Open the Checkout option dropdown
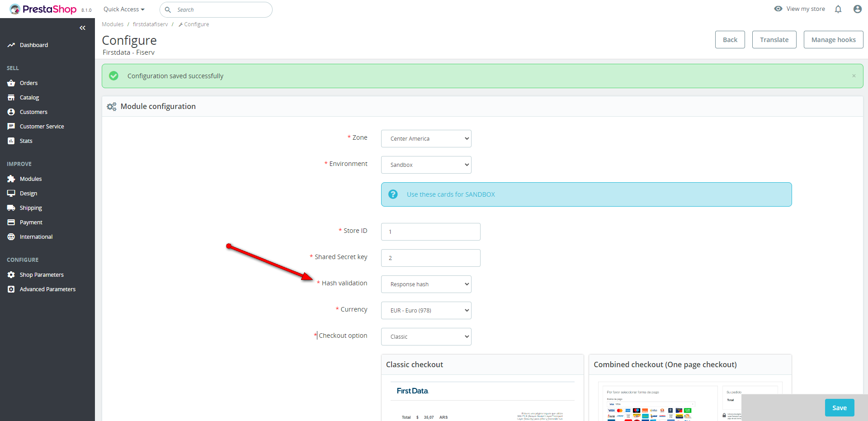868x421 pixels. [426, 337]
